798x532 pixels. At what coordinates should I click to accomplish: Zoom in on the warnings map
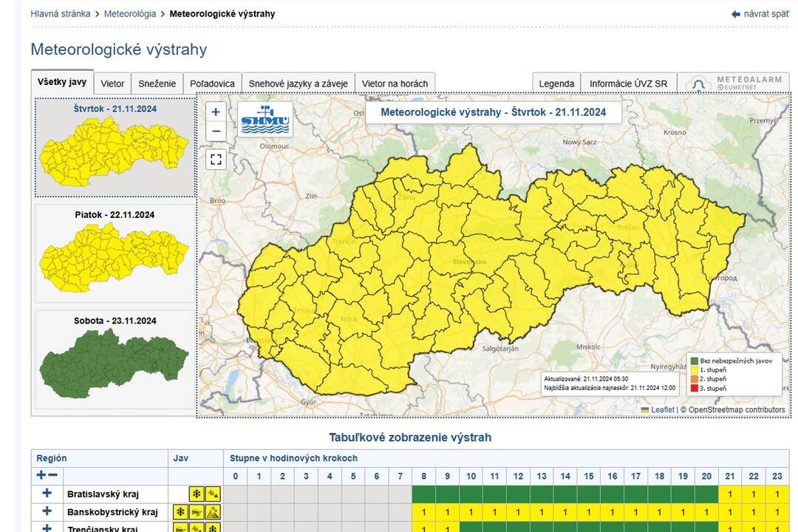pos(216,112)
